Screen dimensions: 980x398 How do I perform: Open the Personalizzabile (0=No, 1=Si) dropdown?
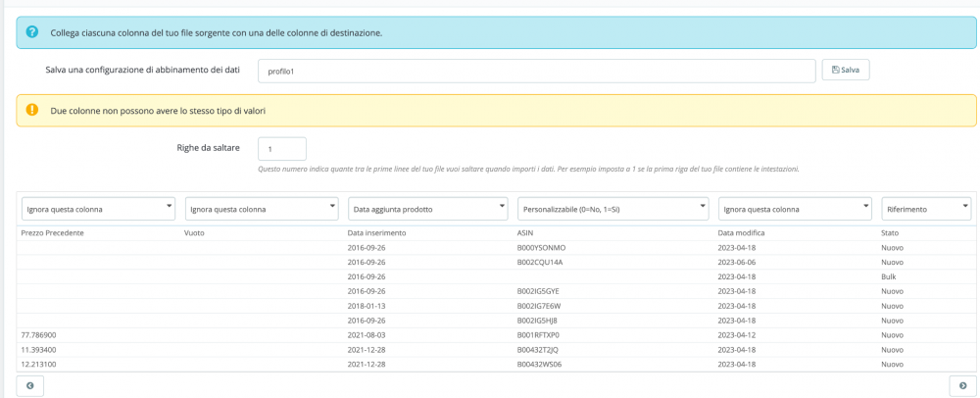(613, 210)
